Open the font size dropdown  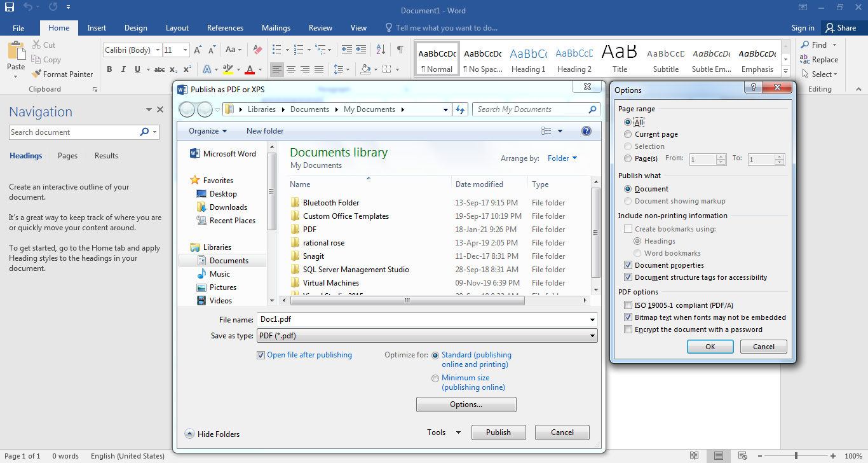click(185, 50)
